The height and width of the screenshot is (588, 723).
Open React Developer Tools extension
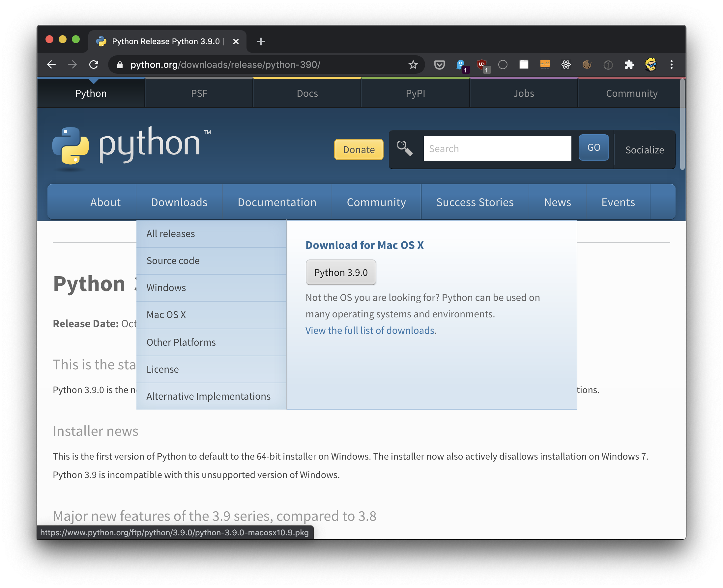point(565,65)
